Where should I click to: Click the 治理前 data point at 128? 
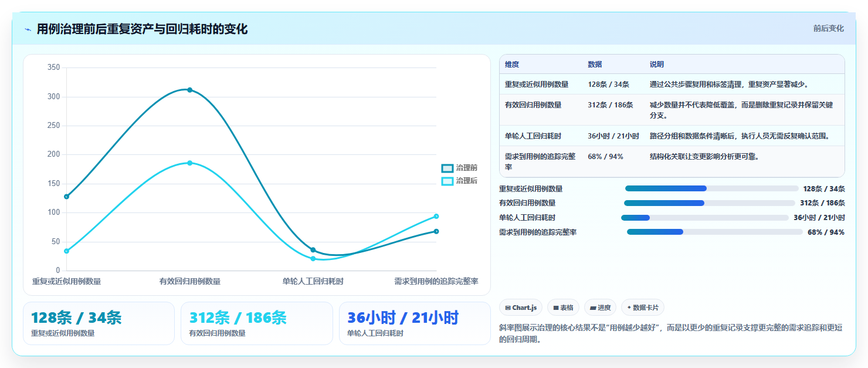pyautogui.click(x=66, y=197)
